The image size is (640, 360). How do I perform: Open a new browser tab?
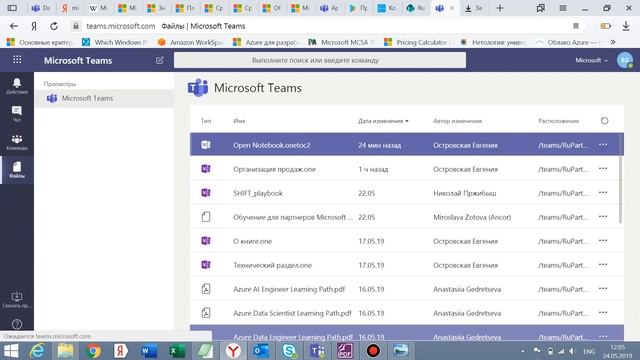(x=500, y=8)
